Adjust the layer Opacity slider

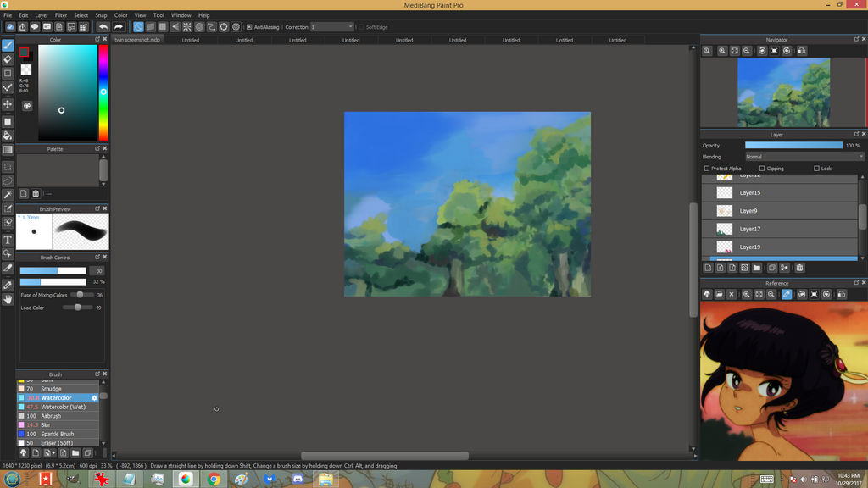tap(793, 146)
